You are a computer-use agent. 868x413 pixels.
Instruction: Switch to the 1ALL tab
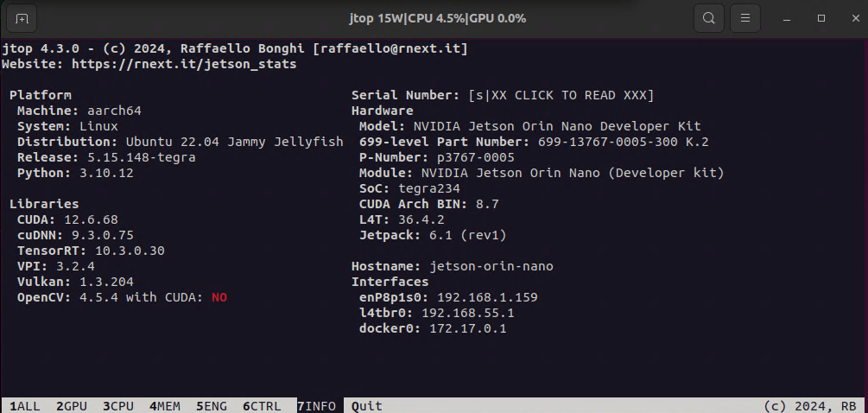(24, 405)
